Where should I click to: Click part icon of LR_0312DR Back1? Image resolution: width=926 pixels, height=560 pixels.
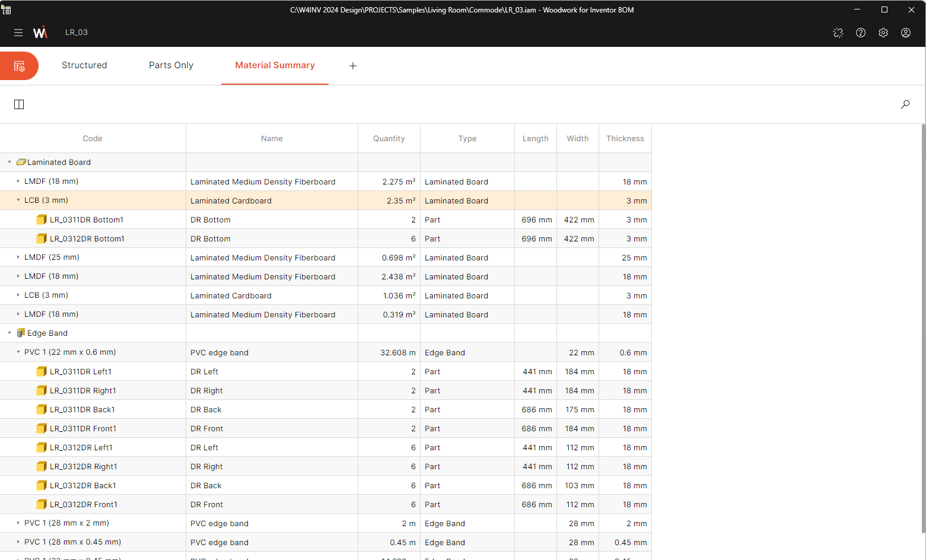[x=42, y=485]
